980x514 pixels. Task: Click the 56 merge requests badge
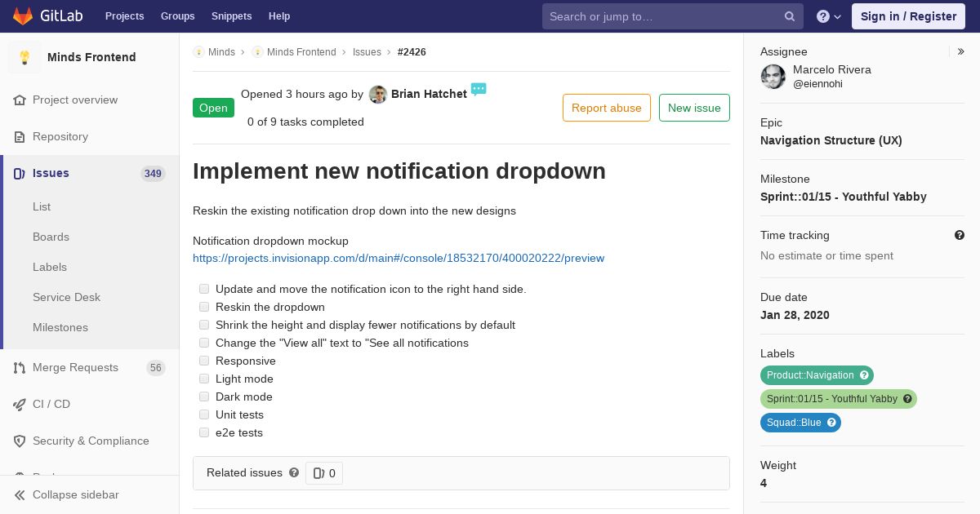(x=156, y=368)
